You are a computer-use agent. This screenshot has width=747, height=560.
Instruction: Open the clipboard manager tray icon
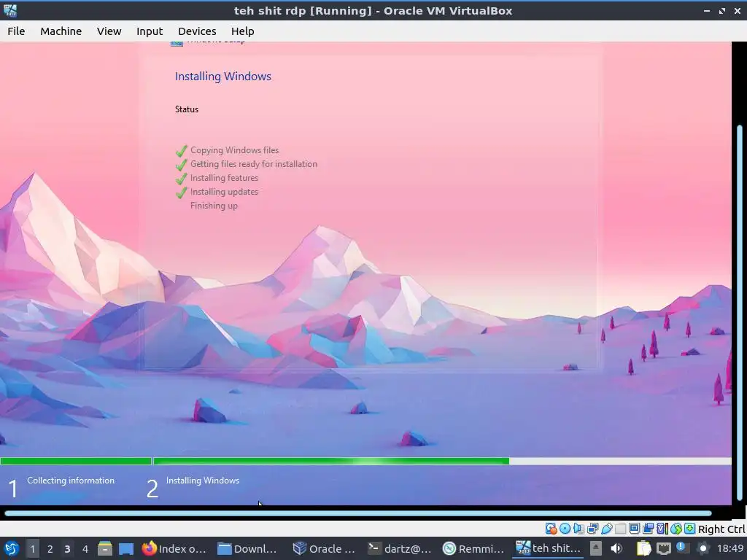click(643, 548)
